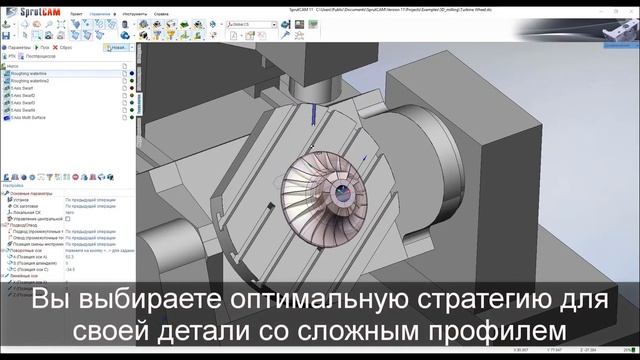Select the magnifier zoom tool
640x360 pixels.
[49, 24]
